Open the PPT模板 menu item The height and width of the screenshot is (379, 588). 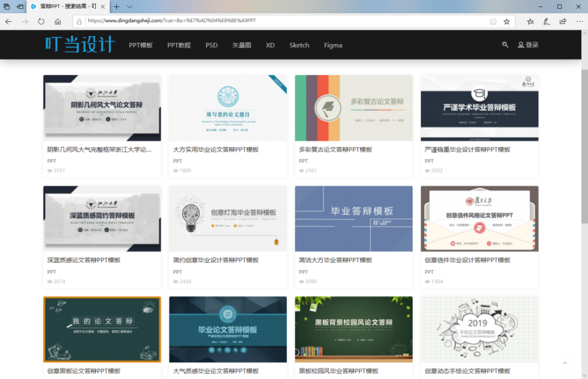pyautogui.click(x=141, y=45)
